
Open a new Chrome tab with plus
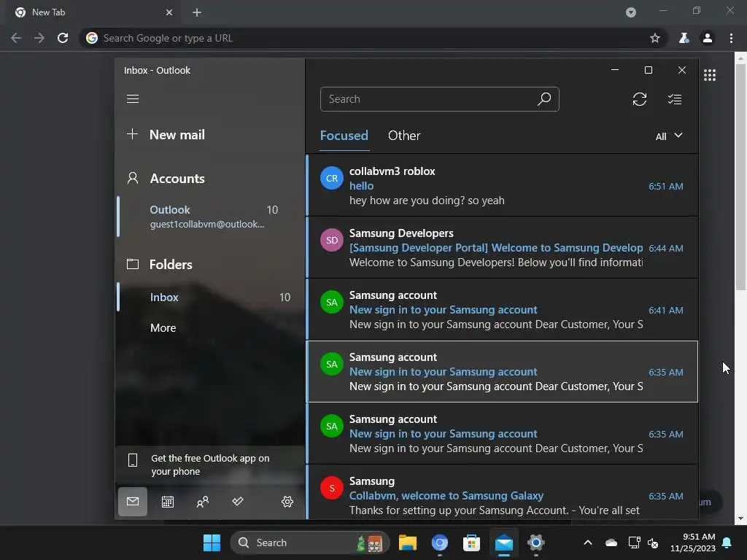click(x=197, y=12)
